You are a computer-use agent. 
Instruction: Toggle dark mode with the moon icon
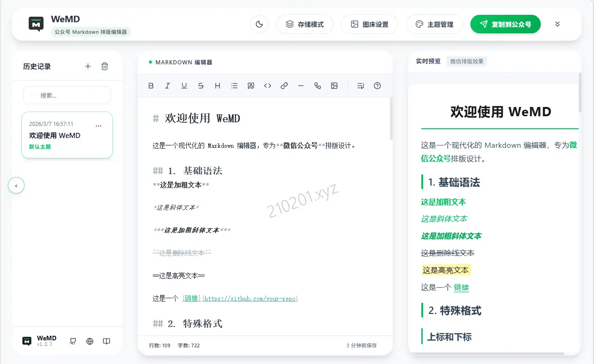(259, 24)
